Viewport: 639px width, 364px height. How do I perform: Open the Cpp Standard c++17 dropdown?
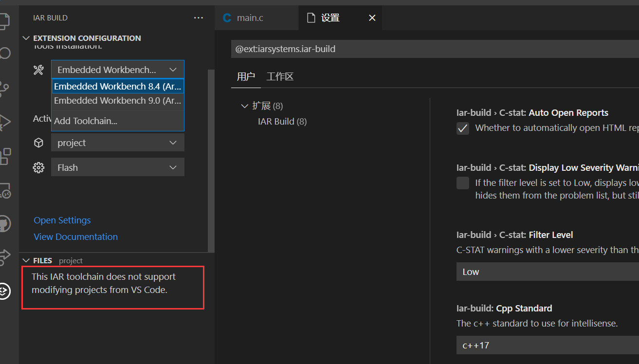point(548,346)
